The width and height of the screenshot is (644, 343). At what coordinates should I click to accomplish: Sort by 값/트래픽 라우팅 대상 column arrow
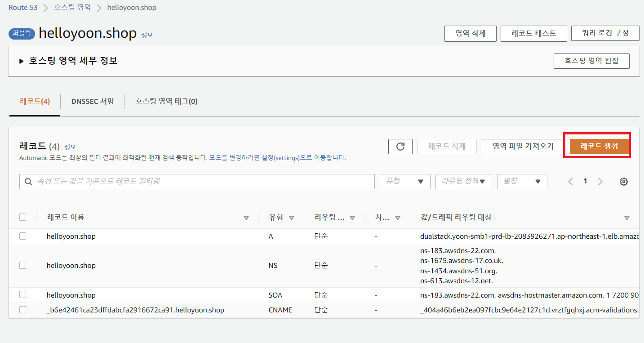pyautogui.click(x=627, y=218)
